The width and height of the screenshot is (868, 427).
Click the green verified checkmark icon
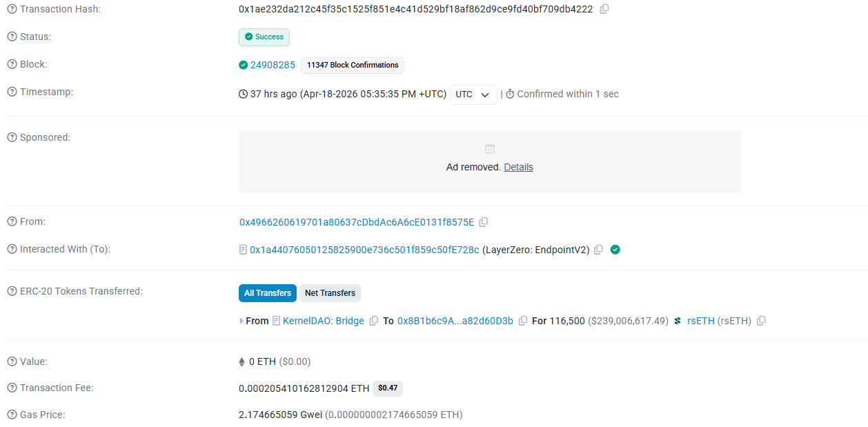click(615, 250)
